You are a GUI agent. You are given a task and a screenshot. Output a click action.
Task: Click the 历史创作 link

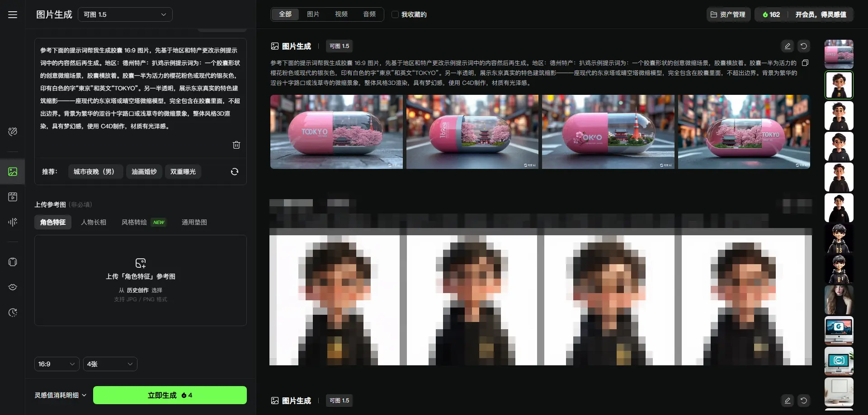(137, 290)
